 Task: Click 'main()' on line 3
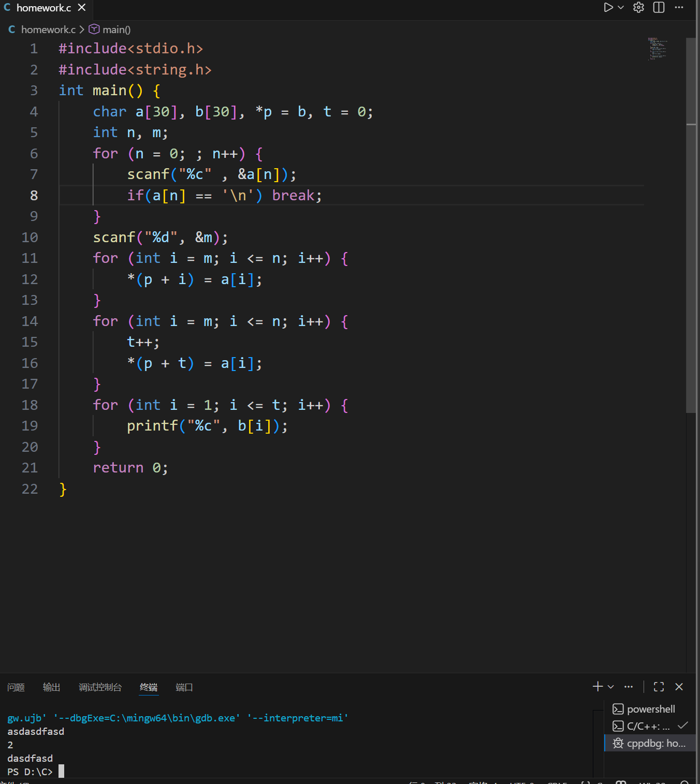(118, 91)
